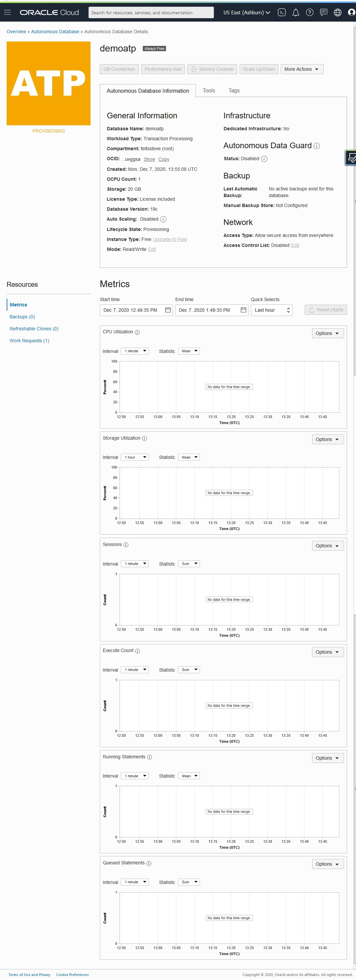Open Queued Statements Options dropdown
The width and height of the screenshot is (356, 980).
[327, 864]
